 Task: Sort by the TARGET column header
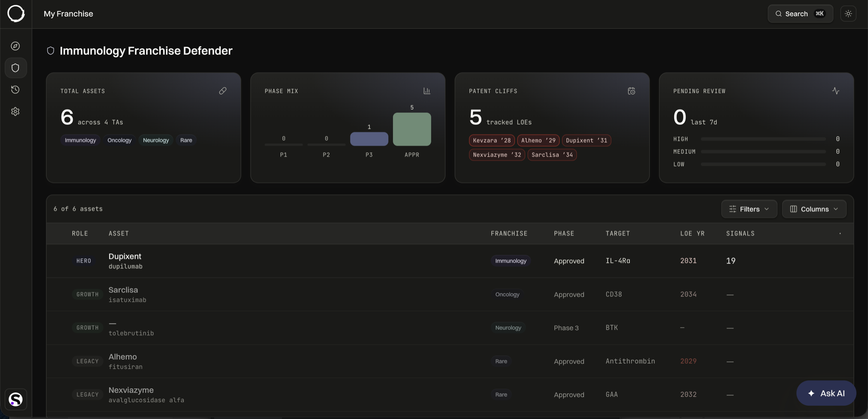pos(618,233)
